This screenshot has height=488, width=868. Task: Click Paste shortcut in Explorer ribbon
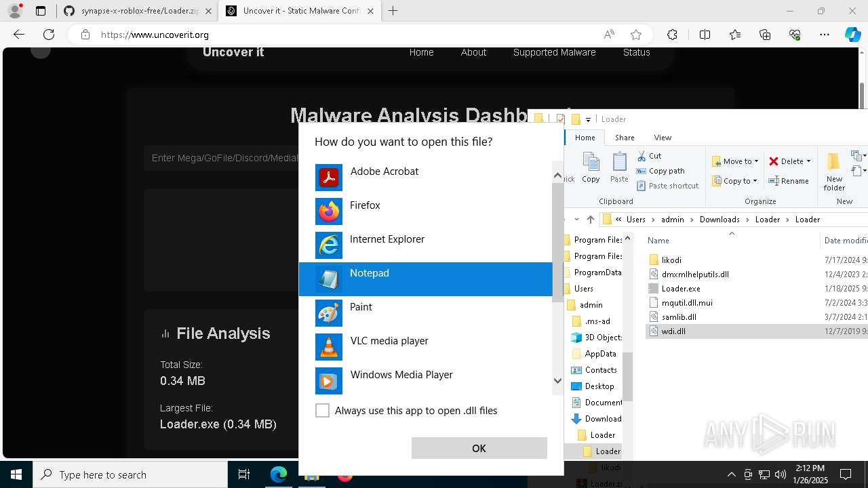[x=667, y=186]
